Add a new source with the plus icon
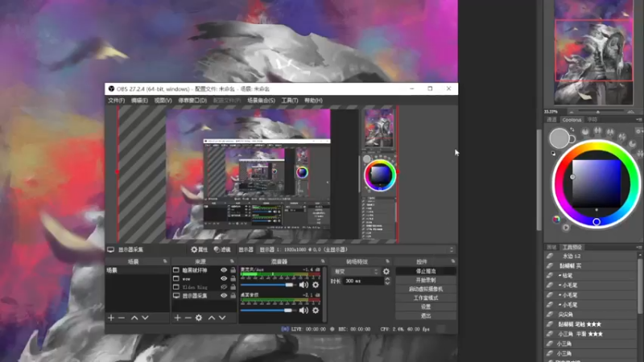 coord(177,318)
